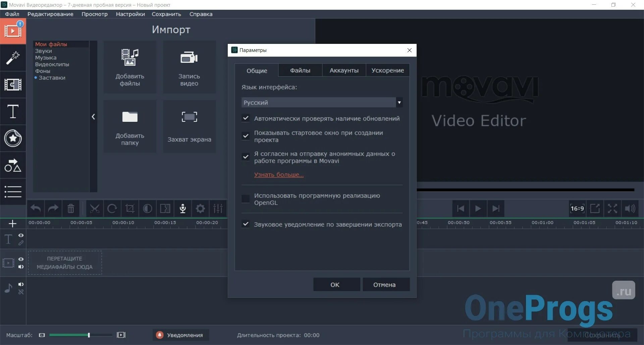Viewport: 644px width, 345px height.
Task: Click the Record video tile
Action: pyautogui.click(x=189, y=67)
